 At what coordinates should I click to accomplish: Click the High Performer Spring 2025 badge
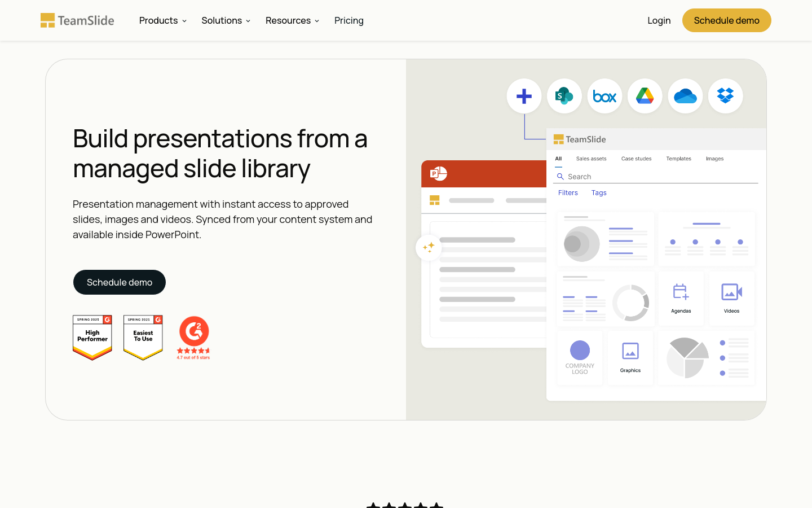pyautogui.click(x=92, y=338)
